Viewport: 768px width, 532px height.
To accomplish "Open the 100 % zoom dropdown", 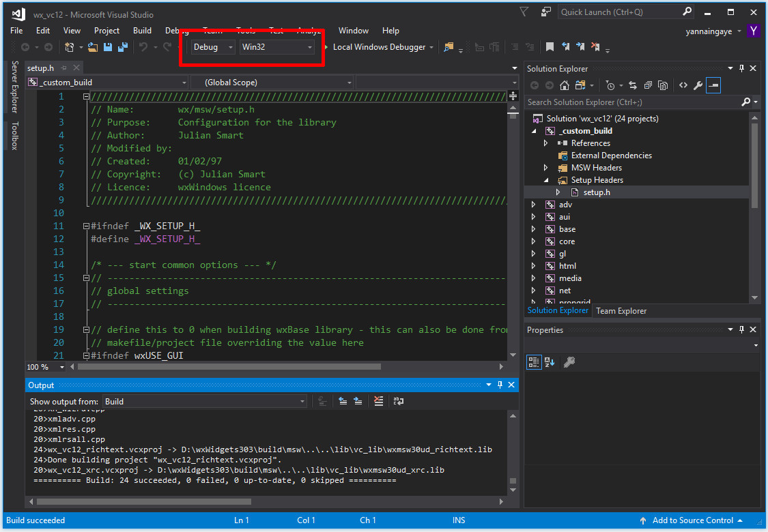I will click(x=46, y=367).
